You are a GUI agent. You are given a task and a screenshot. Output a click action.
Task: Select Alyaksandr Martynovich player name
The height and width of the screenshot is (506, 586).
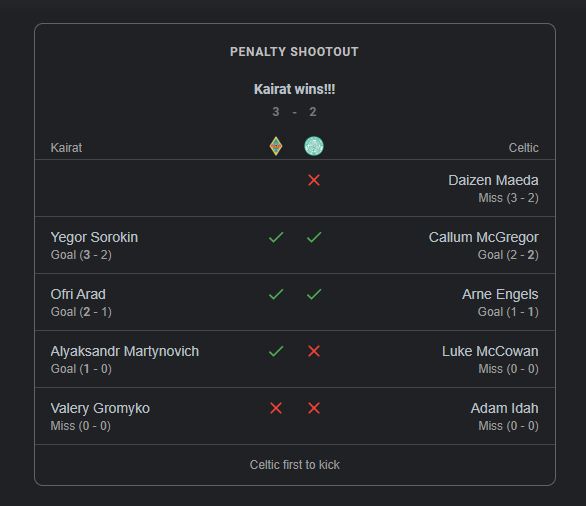125,352
